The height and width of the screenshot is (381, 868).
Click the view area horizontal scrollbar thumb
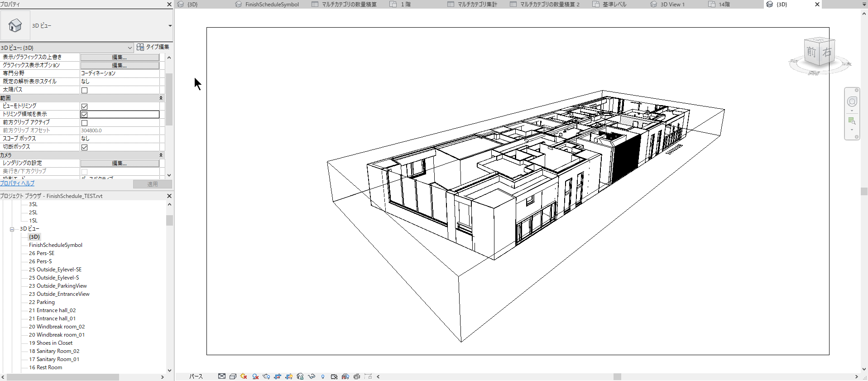tap(617, 377)
